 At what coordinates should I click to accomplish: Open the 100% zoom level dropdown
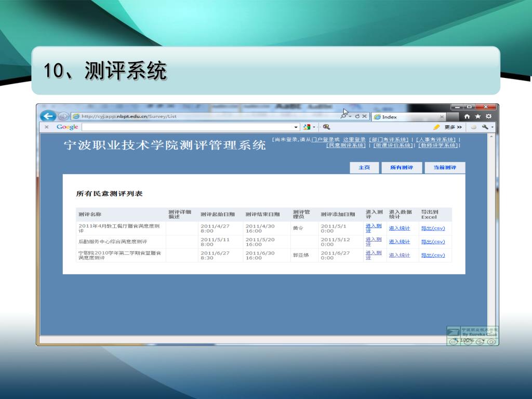[484, 340]
